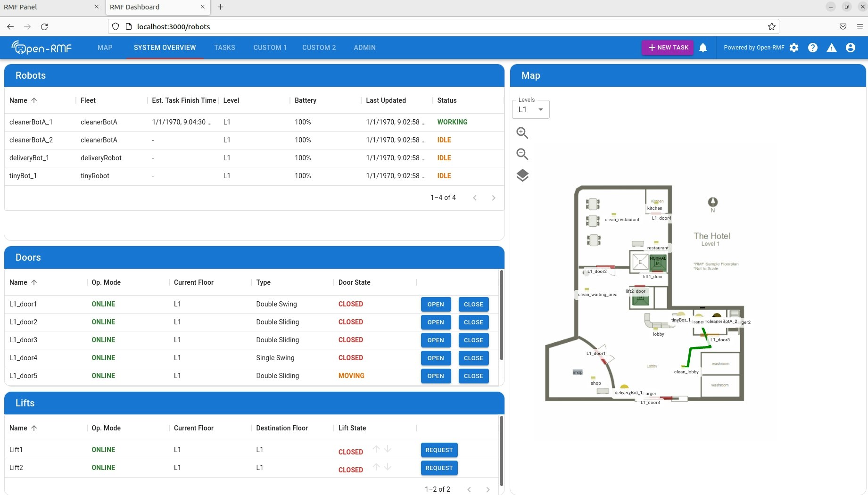The width and height of the screenshot is (868, 495).
Task: Open the ADMIN section
Action: click(x=364, y=47)
